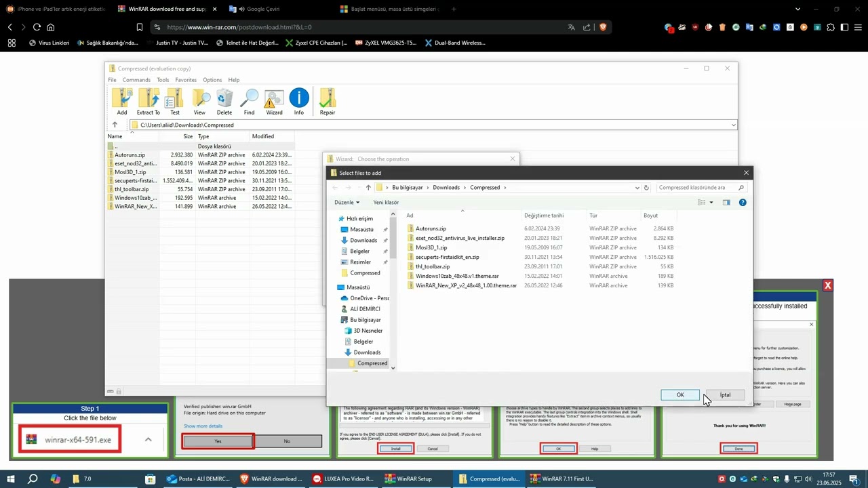This screenshot has width=868, height=488.
Task: Click the Info toolbar icon
Action: tap(299, 102)
